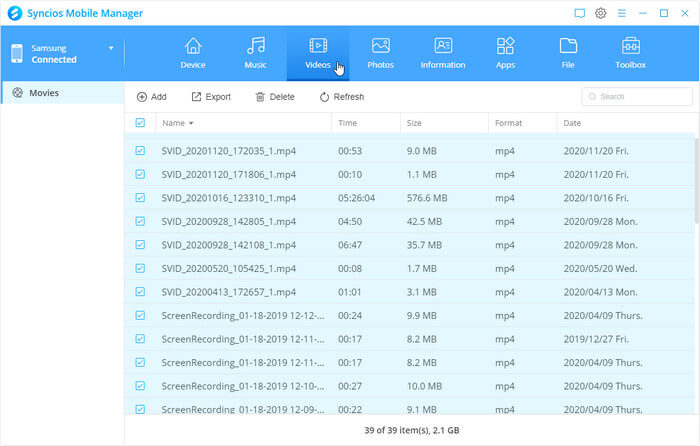This screenshot has height=446, width=700.
Task: Click the 39 of 39 item(s) status text
Action: 412,430
